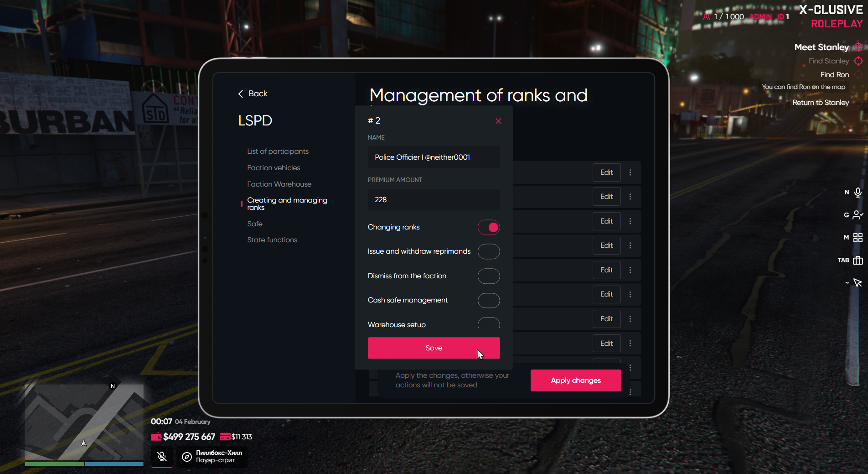868x474 pixels.
Task: Click the bank card icon
Action: point(225,437)
